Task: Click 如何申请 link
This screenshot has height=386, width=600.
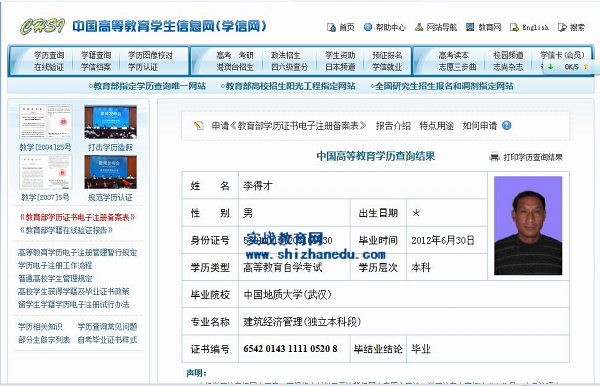Action: coord(479,126)
